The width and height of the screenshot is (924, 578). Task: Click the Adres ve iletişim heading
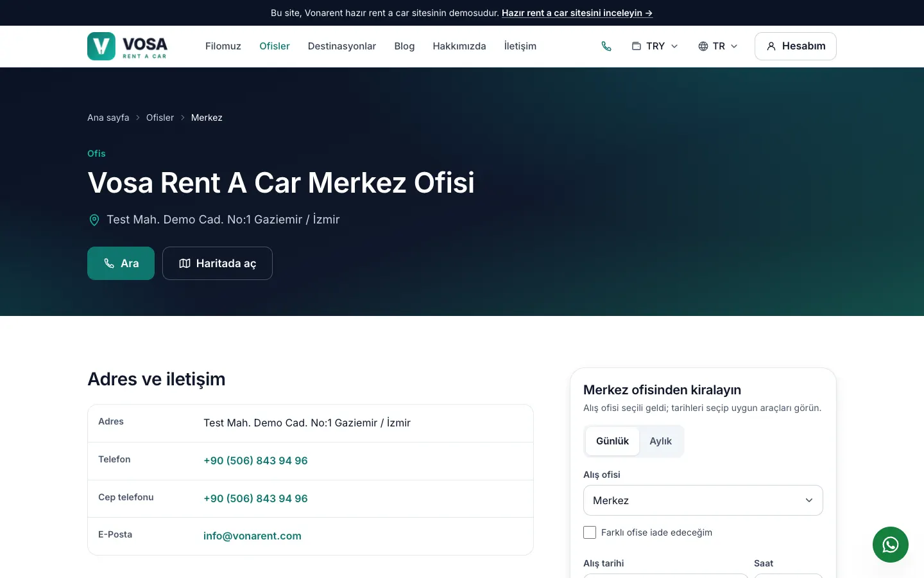point(157,379)
